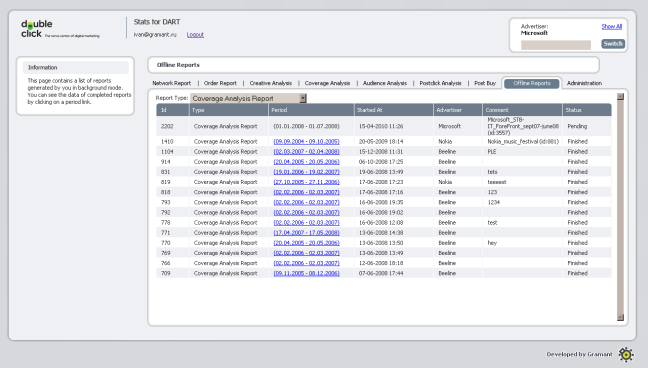Click the scrollbar down arrow
The image size is (648, 368).
click(620, 317)
